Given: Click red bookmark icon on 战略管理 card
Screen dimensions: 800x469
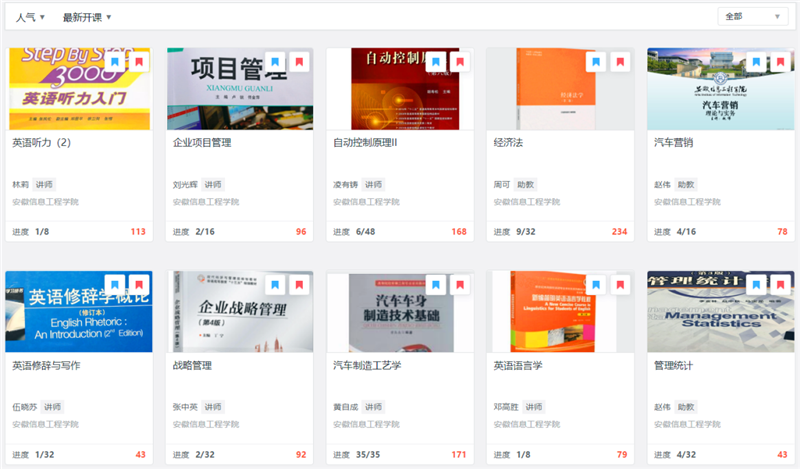Looking at the screenshot, I should coord(299,285).
